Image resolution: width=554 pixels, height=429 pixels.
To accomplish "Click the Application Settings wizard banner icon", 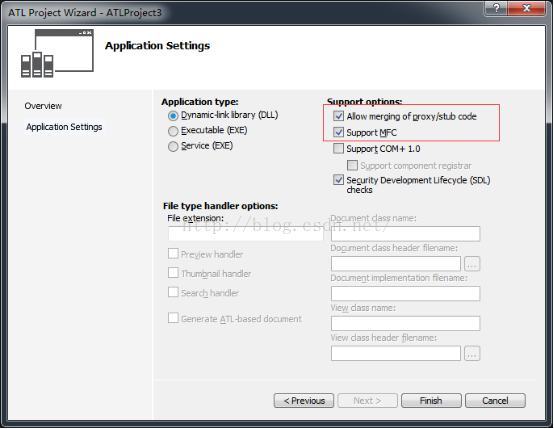I will pos(57,53).
